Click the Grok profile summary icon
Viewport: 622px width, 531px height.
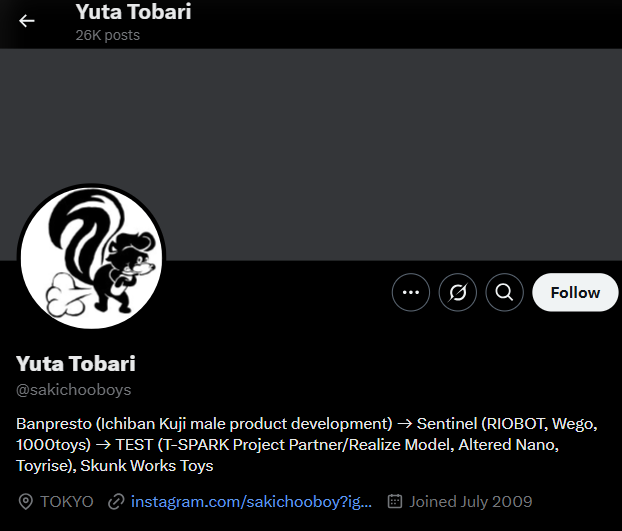pos(457,292)
